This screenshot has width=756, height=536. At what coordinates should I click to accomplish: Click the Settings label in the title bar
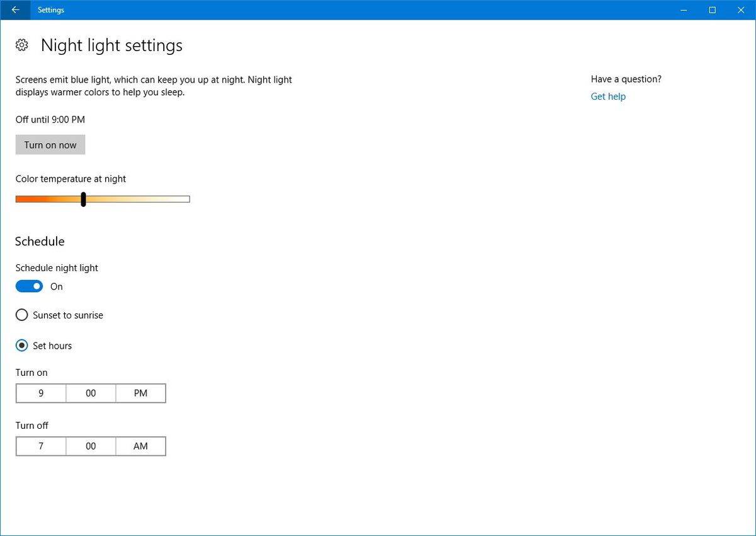50,9
